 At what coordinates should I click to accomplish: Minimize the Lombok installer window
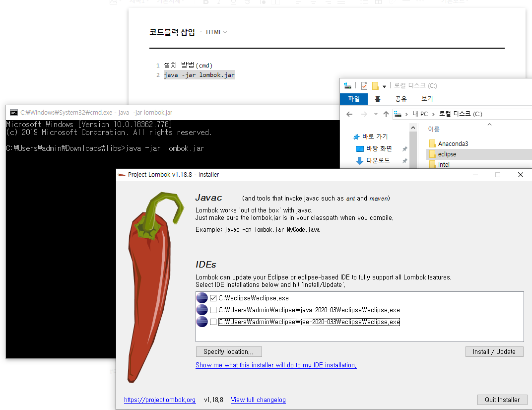tap(475, 175)
